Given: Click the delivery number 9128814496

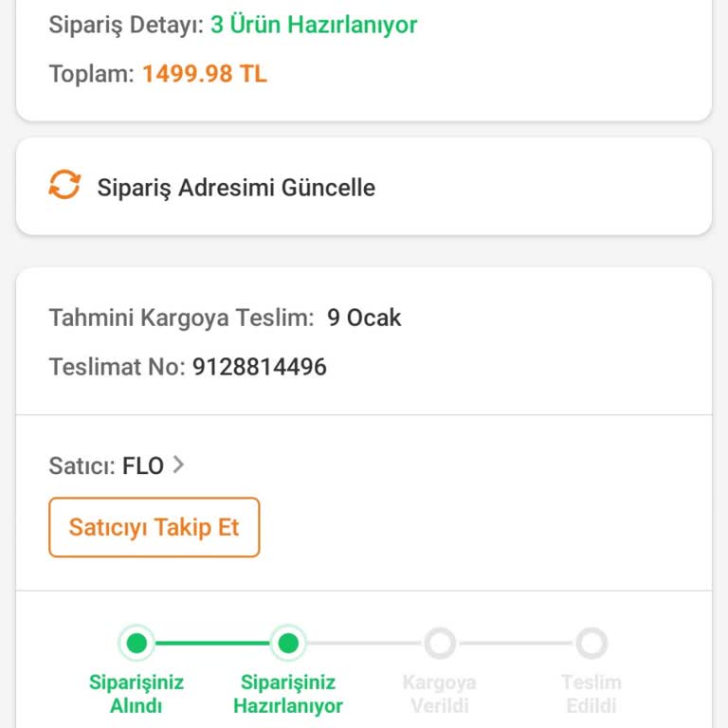Looking at the screenshot, I should [260, 367].
